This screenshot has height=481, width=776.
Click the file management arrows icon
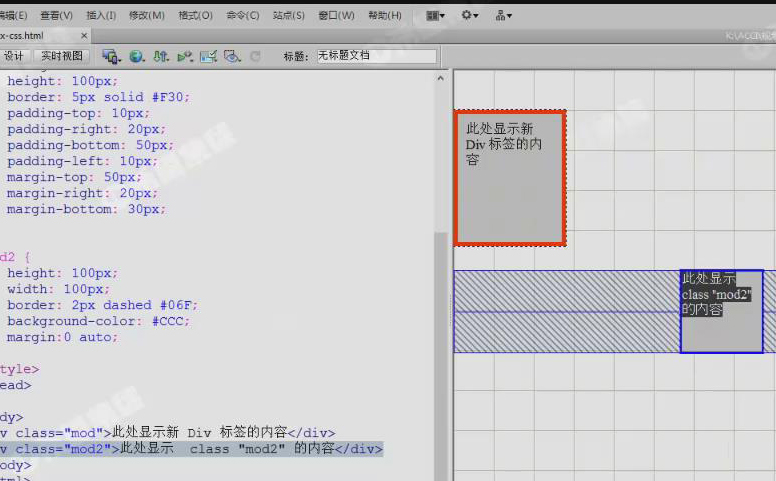point(160,56)
